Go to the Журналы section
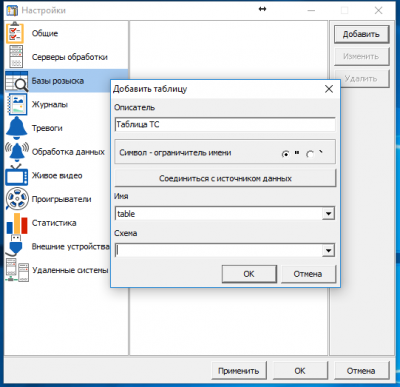Image resolution: width=400 pixels, height=387 pixels. click(x=50, y=105)
